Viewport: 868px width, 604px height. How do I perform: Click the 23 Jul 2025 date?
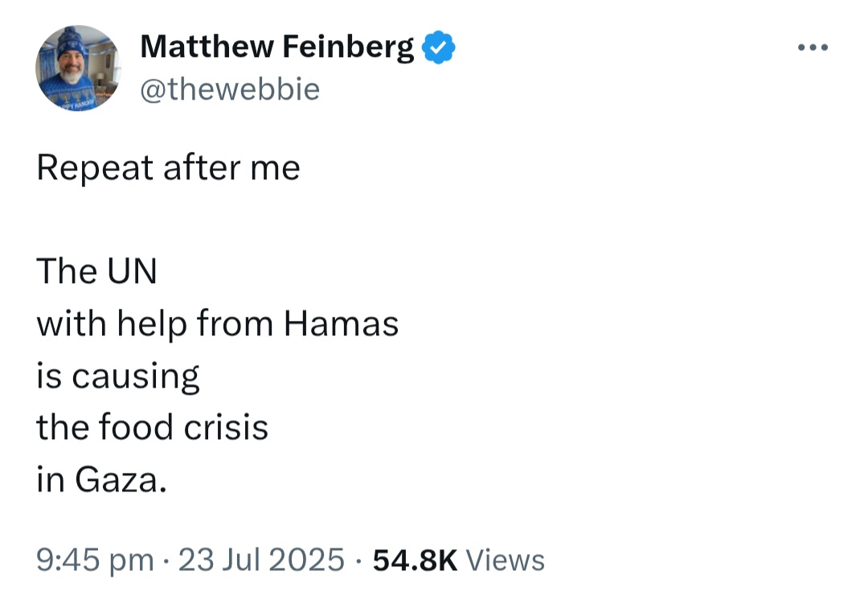[261, 560]
